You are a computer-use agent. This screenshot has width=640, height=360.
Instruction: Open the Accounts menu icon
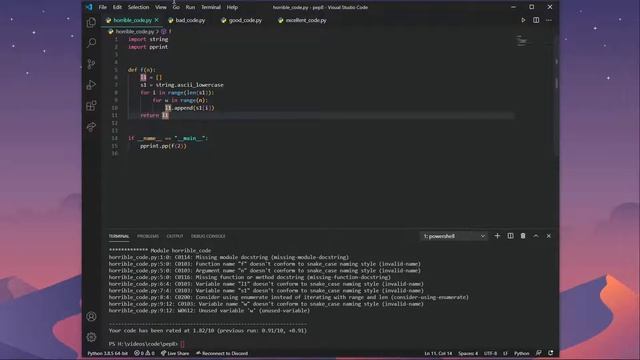(x=91, y=316)
